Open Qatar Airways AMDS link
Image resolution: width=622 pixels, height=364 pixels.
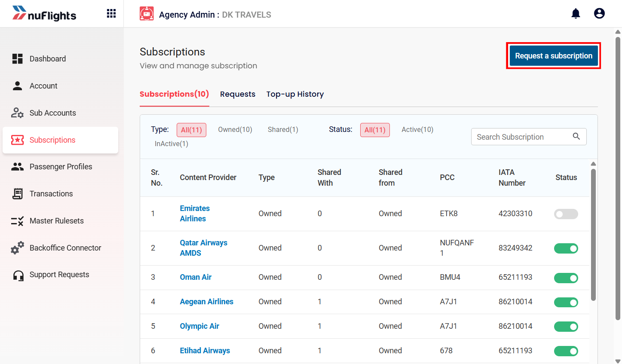click(x=203, y=248)
